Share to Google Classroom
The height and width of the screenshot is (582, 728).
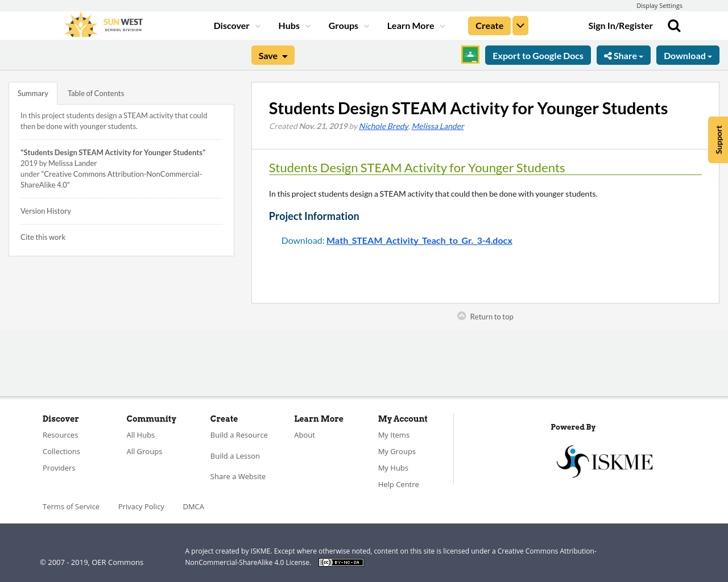pos(470,55)
